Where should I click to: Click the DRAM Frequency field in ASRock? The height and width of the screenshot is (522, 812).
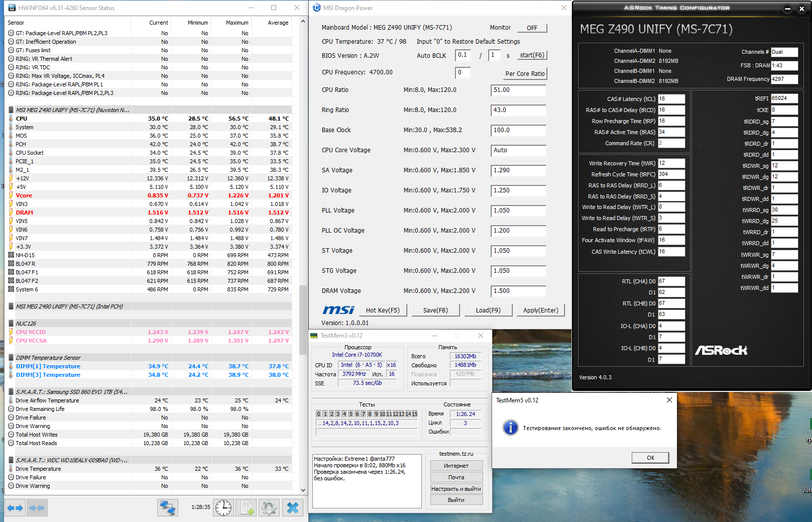coord(784,79)
